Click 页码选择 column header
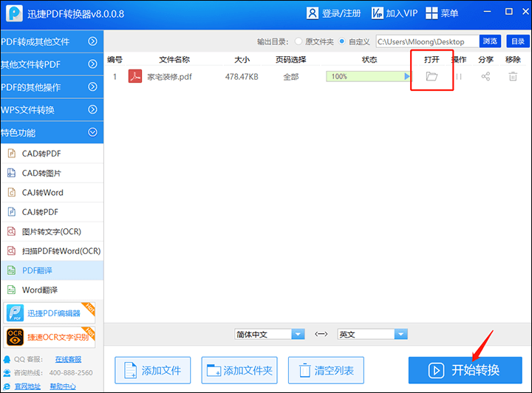 (x=291, y=60)
